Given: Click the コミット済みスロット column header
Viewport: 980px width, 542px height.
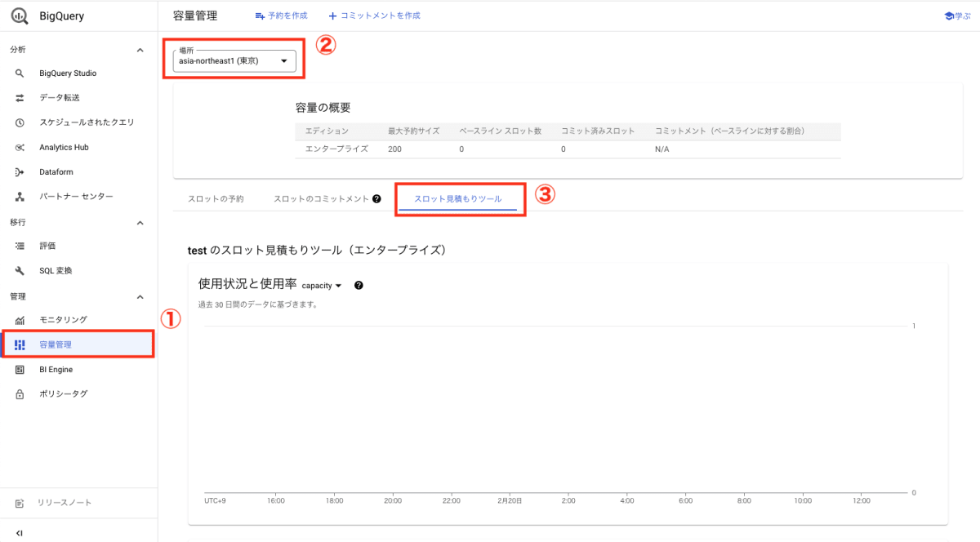Looking at the screenshot, I should click(x=598, y=131).
